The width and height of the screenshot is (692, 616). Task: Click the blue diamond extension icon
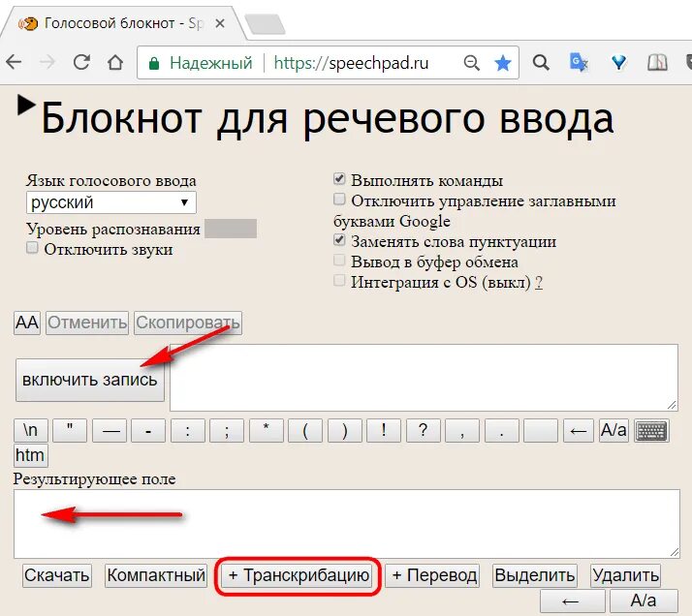pyautogui.click(x=618, y=63)
